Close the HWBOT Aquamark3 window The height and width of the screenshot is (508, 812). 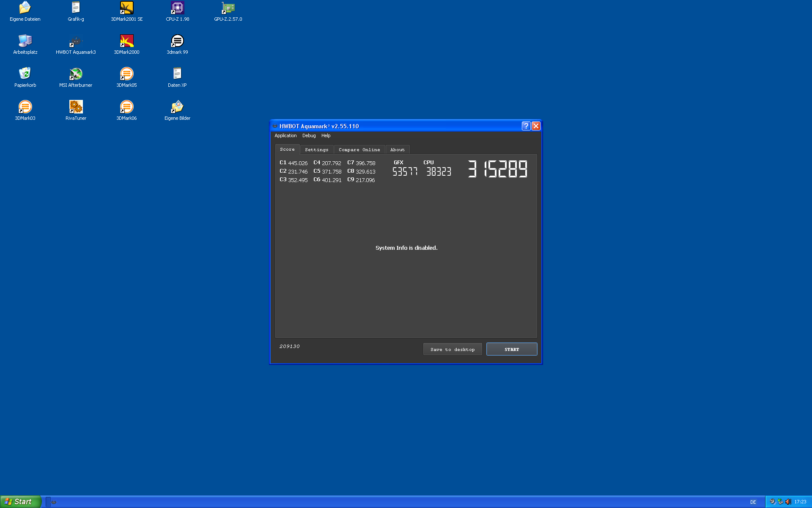pos(536,126)
